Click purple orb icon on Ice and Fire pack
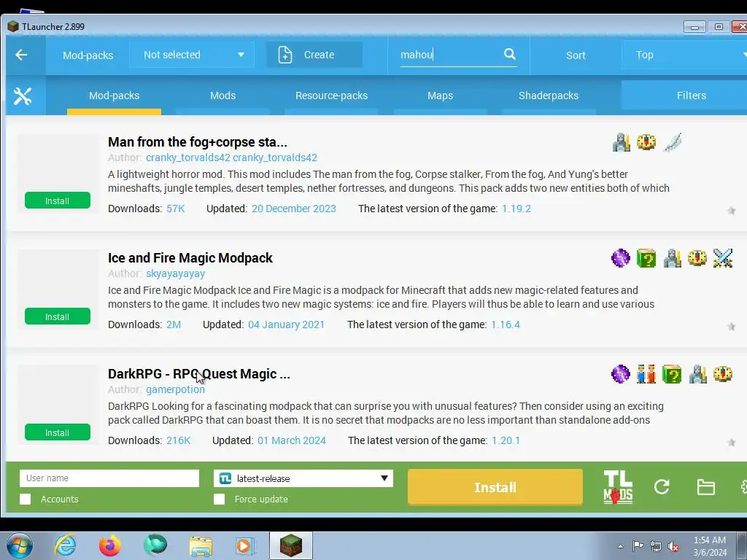747x560 pixels. point(620,258)
